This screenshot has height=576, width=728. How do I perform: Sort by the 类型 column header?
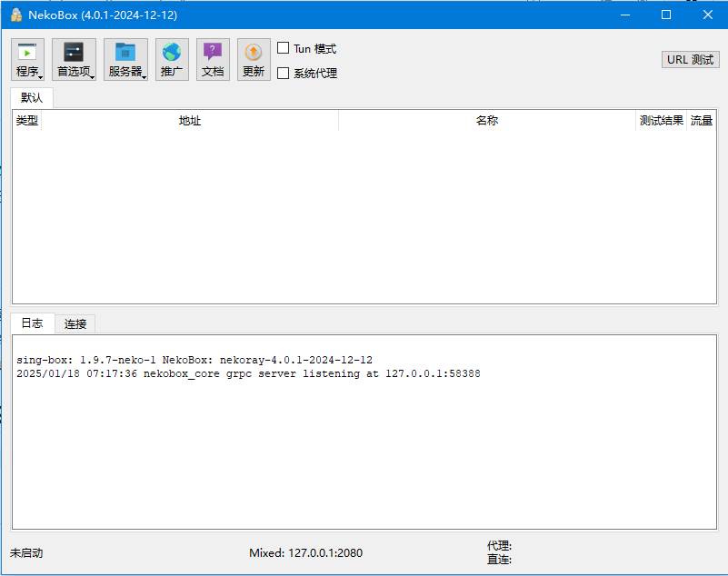point(27,121)
